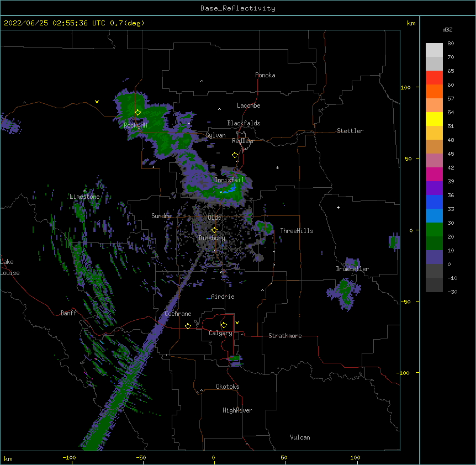
Task: Click the white asterisk marker east of Innisfail
Action: click(277, 167)
